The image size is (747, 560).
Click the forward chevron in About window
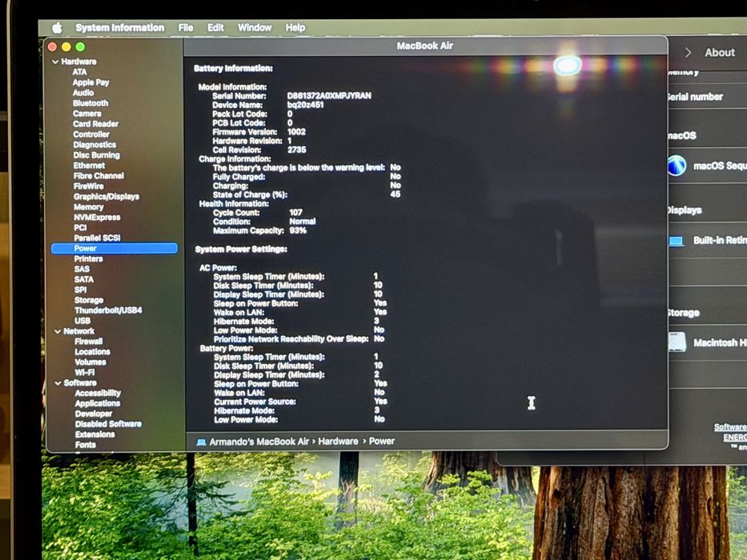point(688,53)
